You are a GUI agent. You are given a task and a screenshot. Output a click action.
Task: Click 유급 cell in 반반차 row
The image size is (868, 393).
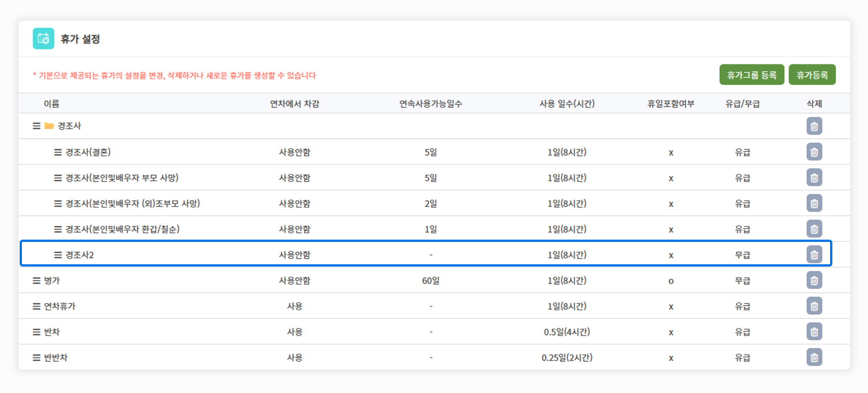point(742,357)
